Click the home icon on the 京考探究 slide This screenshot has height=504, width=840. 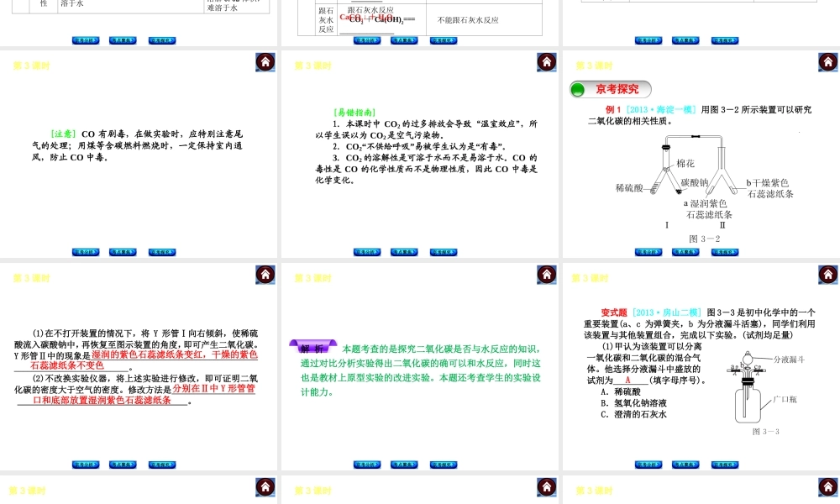[827, 63]
